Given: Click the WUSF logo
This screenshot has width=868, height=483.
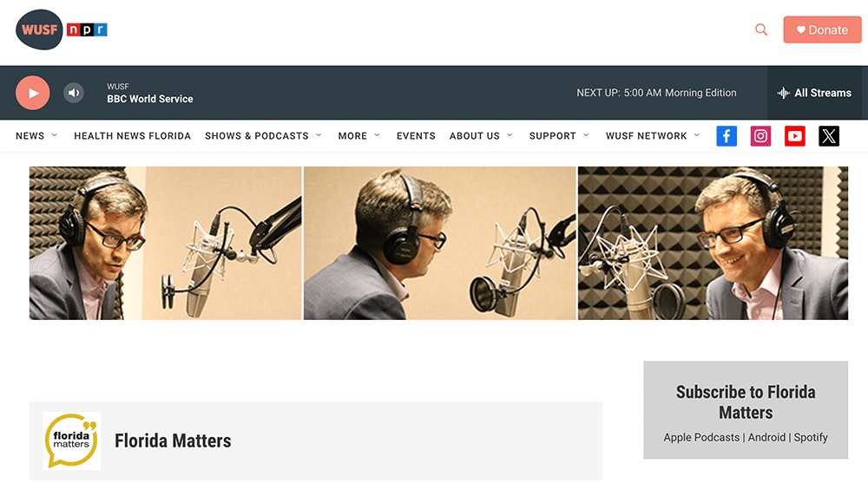Looking at the screenshot, I should tap(39, 29).
